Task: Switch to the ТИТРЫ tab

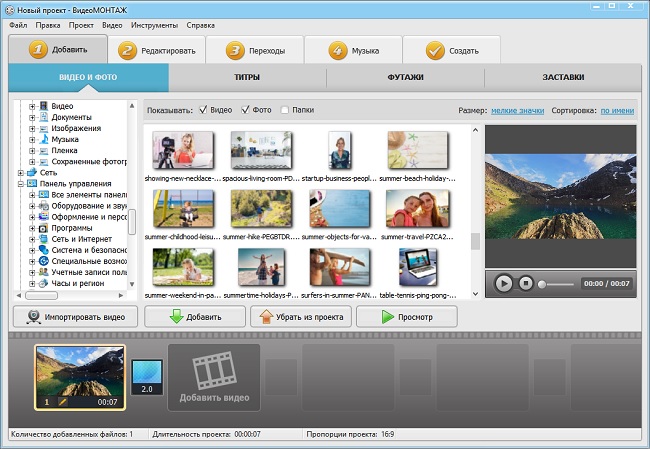Action: [x=247, y=77]
